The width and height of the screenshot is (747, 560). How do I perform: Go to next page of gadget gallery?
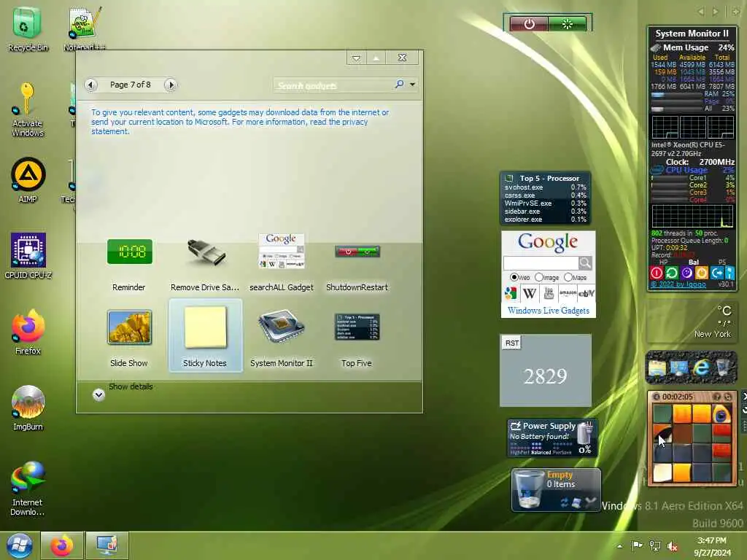click(171, 85)
